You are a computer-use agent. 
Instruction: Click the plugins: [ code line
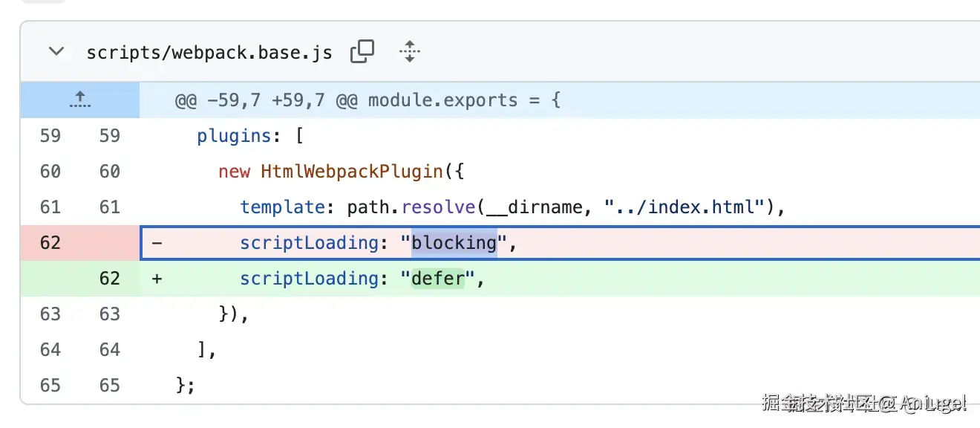tap(246, 136)
